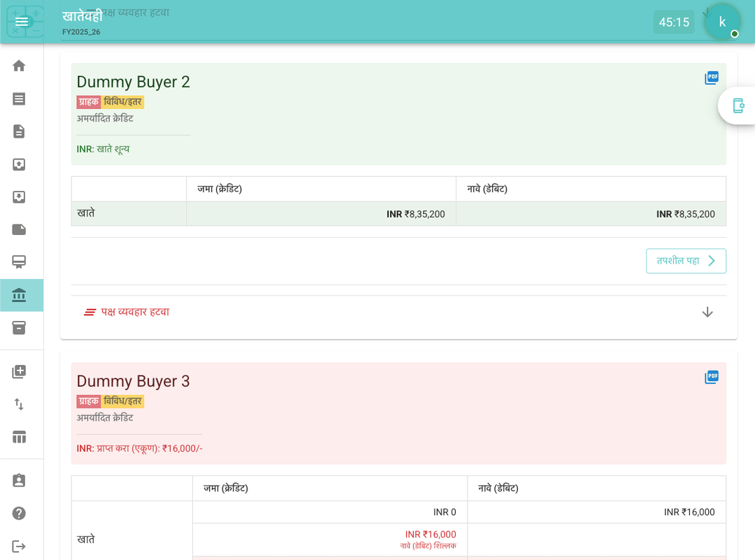
Task: Expand पक्ष व्यवहार हटवा down arrow
Action: pyautogui.click(x=707, y=312)
